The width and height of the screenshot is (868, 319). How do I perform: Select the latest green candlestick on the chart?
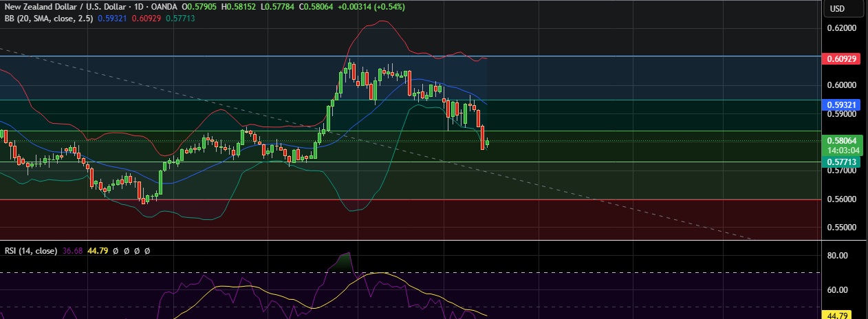[x=487, y=142]
